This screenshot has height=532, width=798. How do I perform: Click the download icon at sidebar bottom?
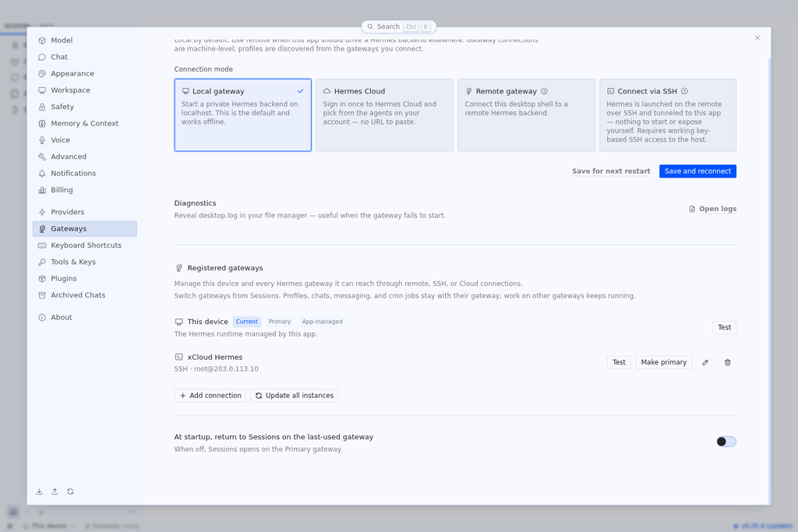[x=39, y=491]
